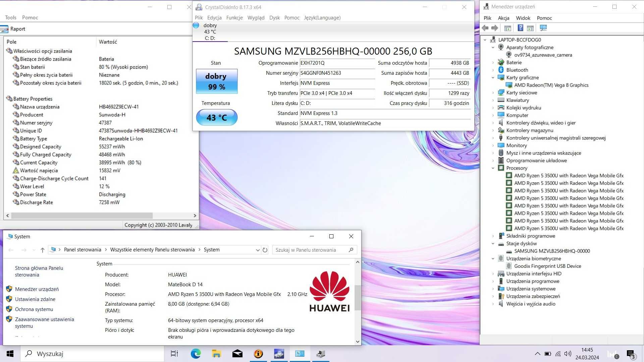Open the Edycja menu in CrystalDiskInfo

[x=214, y=18]
